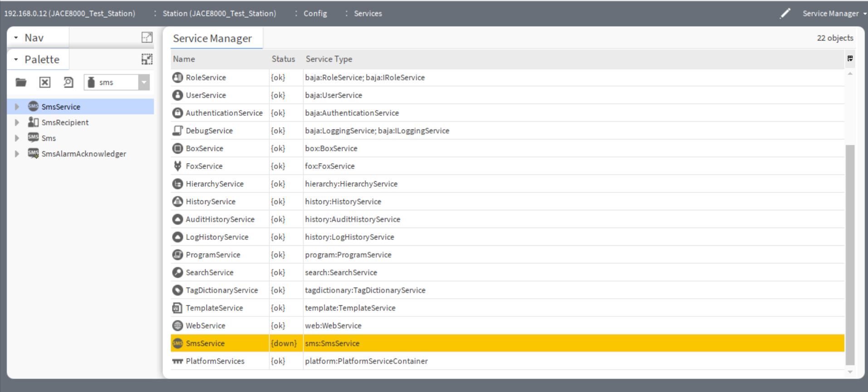The width and height of the screenshot is (868, 392).
Task: Click the Palette panel layout icon
Action: click(x=147, y=59)
